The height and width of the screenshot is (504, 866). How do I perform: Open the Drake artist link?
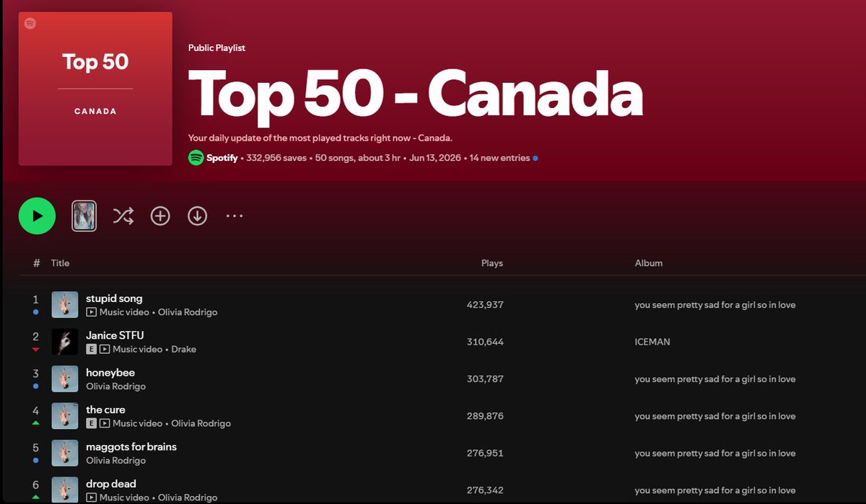click(183, 349)
